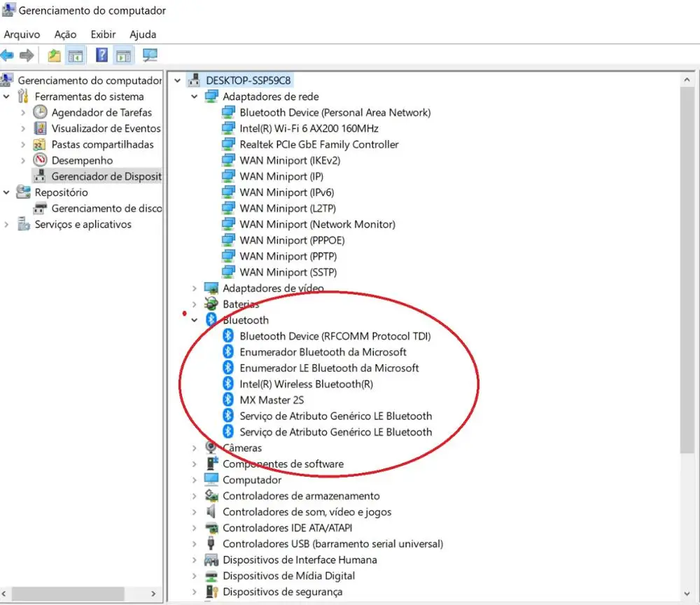
Task: Click the Controladores USB plug icon
Action: 211,543
